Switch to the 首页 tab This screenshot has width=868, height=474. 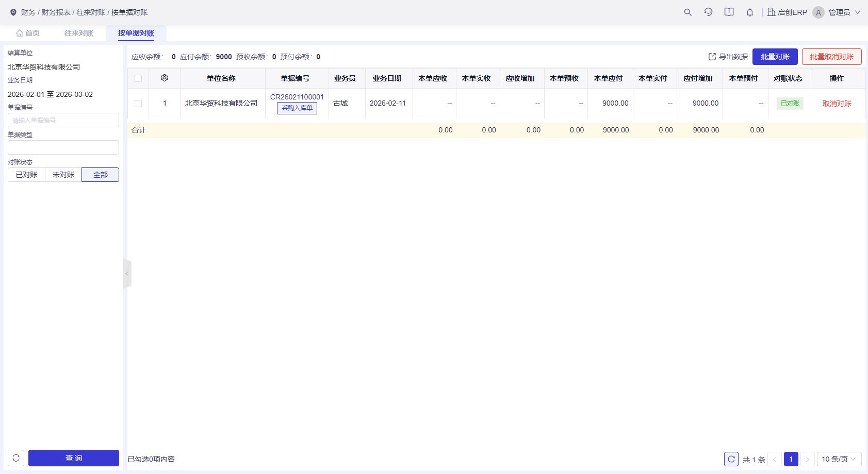(28, 33)
